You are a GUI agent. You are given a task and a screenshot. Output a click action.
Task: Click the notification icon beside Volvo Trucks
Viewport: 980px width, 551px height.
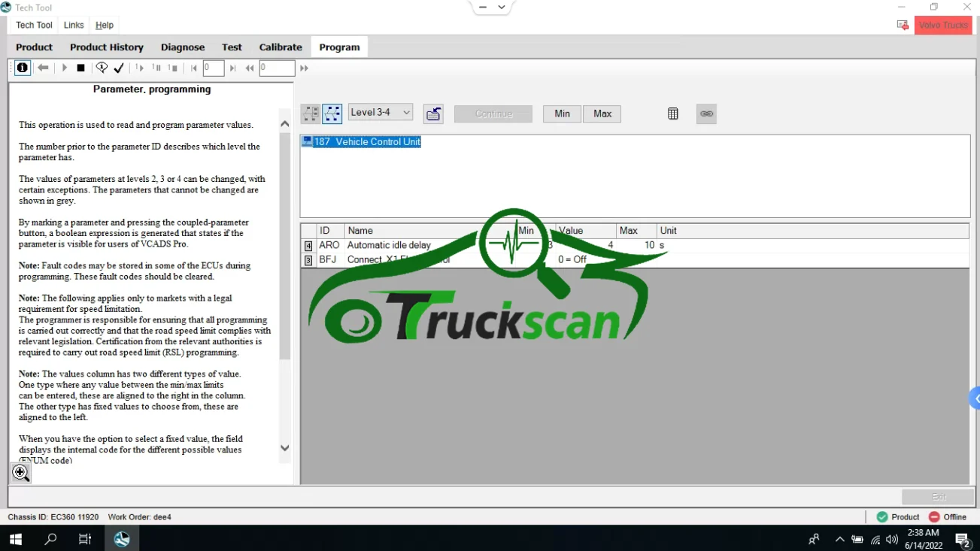[x=903, y=26]
